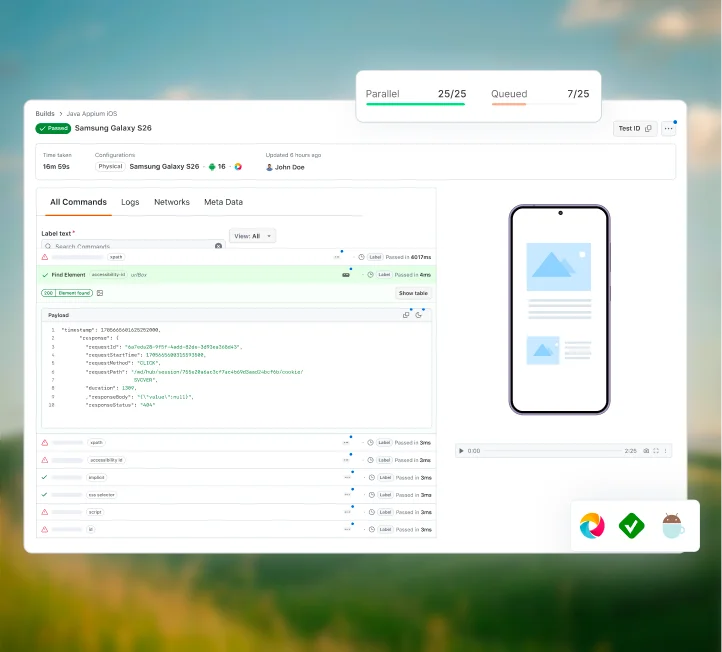Expand the View: All dropdown
Viewport: 722px width, 652px height.
pyautogui.click(x=252, y=236)
